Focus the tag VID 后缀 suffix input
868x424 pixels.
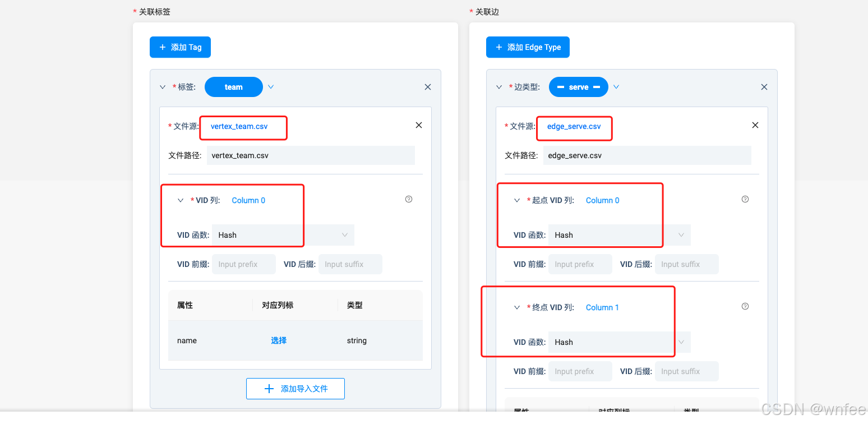pos(350,264)
